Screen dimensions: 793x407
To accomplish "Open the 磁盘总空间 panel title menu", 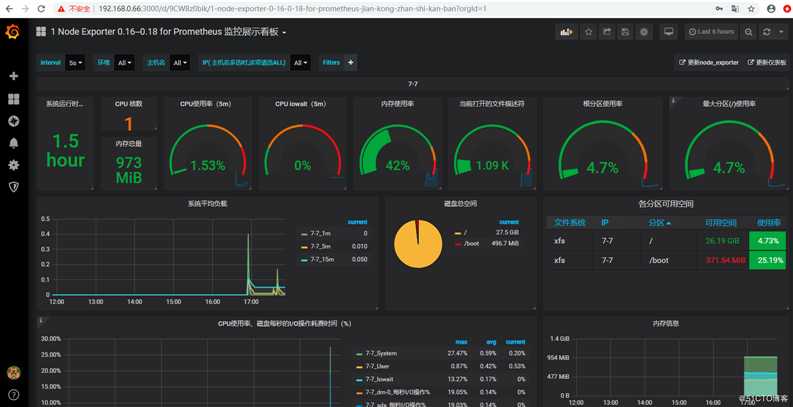I will pos(460,204).
